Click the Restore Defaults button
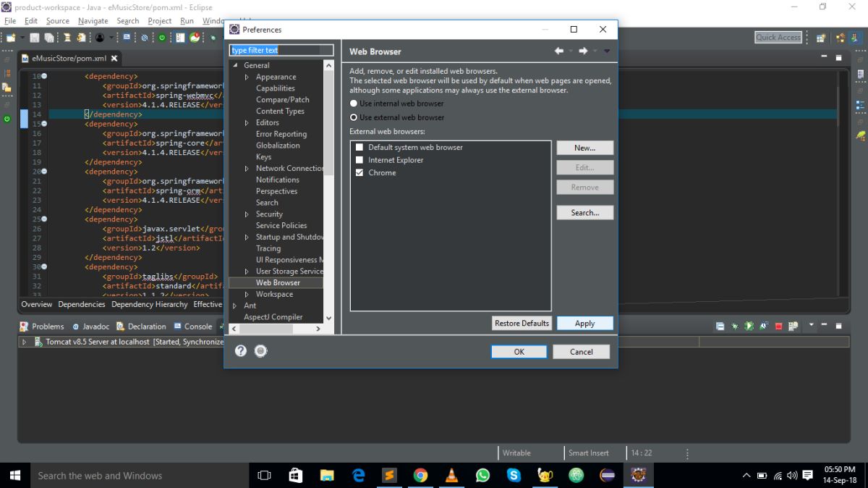868x488 pixels. pyautogui.click(x=522, y=323)
